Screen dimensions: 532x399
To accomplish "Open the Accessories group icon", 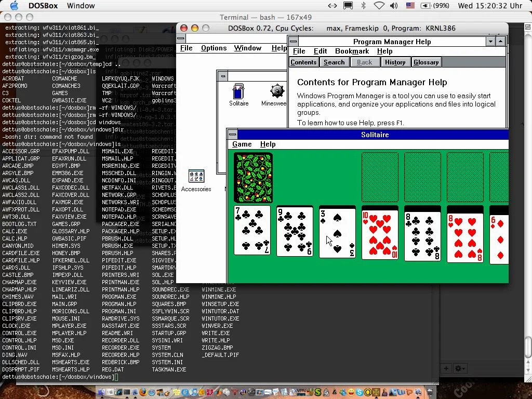I will [x=196, y=181].
